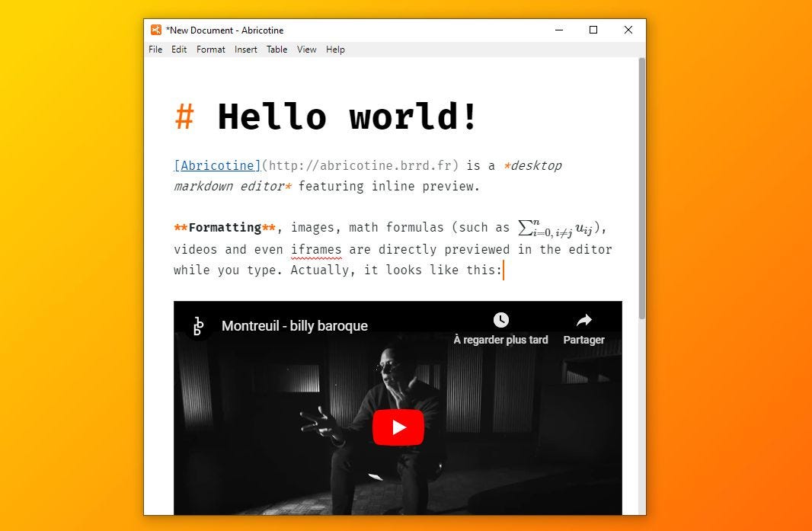Click the misspelled word "iframes"
The height and width of the screenshot is (531, 812).
coord(316,249)
